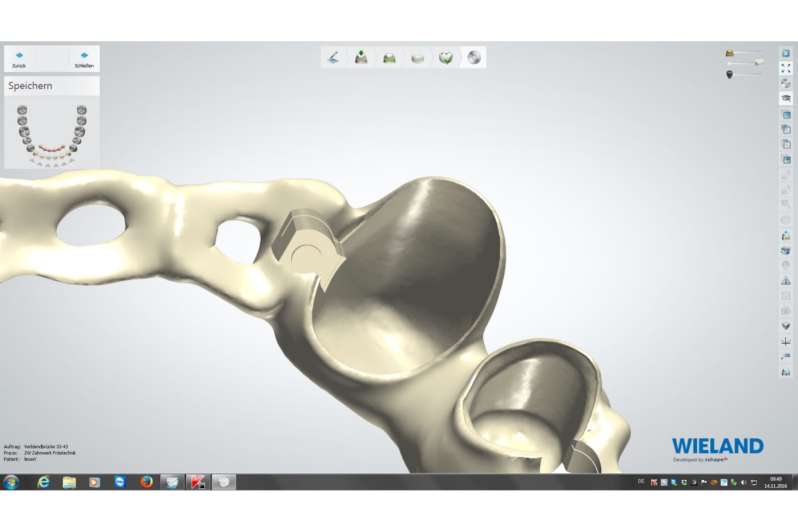Viewport: 798px width, 532px height.
Task: Click the Schließen forward arrow button
Action: point(84,59)
